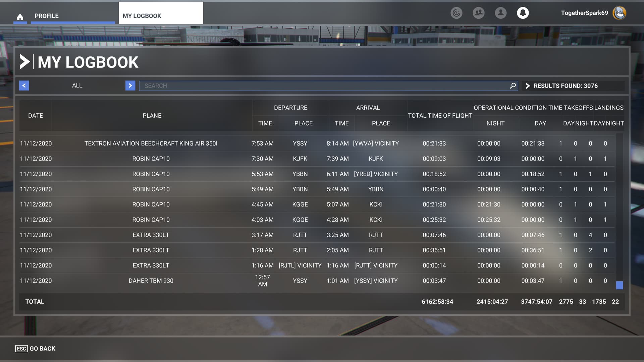
Task: Click the 12:57 AM departure time
Action: [262, 281]
